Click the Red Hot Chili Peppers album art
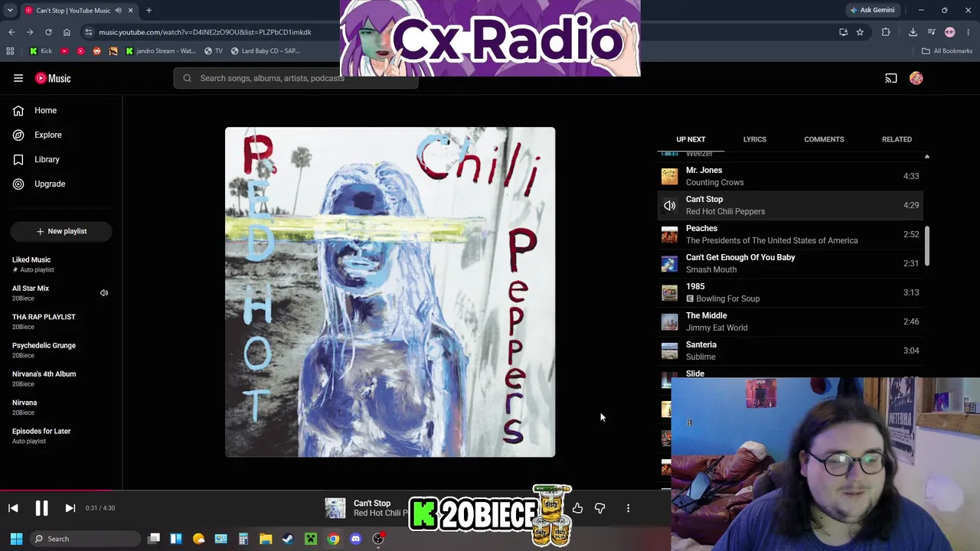980x551 pixels. 390,292
